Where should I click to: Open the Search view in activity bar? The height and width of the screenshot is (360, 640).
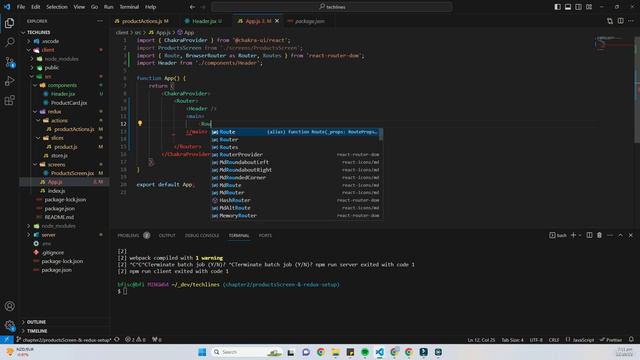tap(9, 42)
